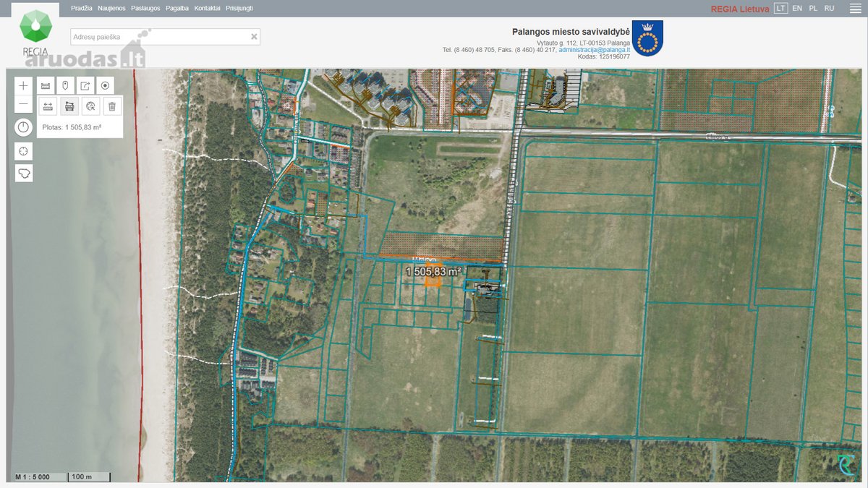The width and height of the screenshot is (868, 488).
Task: Click the Plotas: 1 505,83 m² result text
Action: click(x=72, y=127)
